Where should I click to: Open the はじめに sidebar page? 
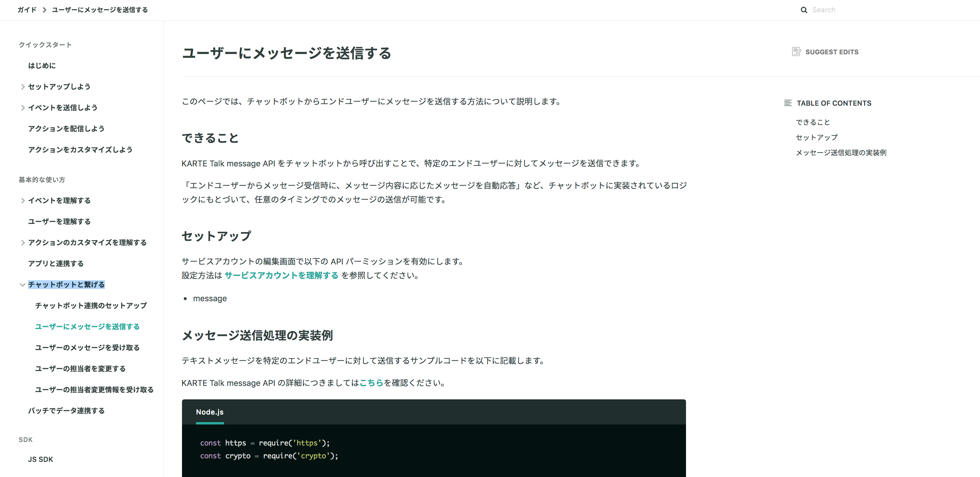[x=42, y=66]
